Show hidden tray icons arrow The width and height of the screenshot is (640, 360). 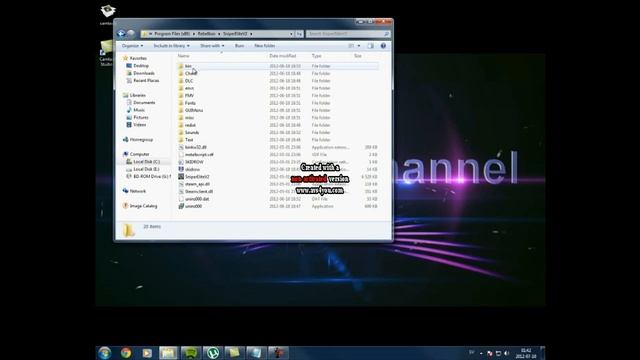click(481, 353)
